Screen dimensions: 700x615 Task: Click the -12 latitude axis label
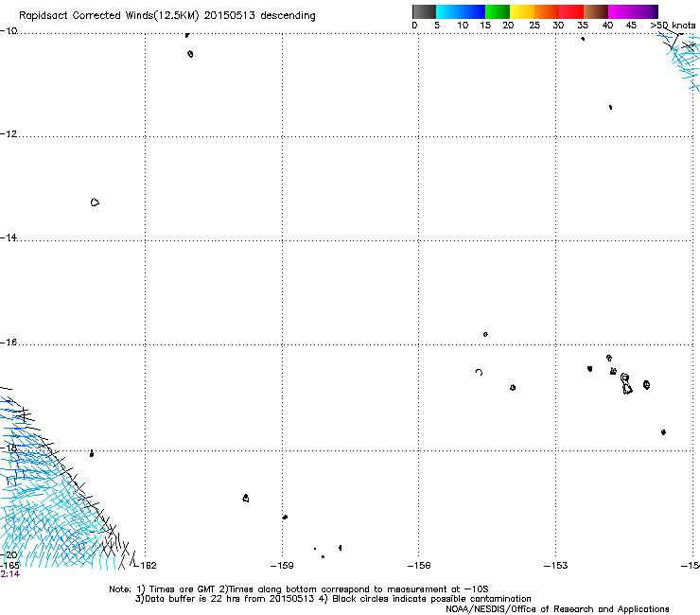tap(9, 134)
